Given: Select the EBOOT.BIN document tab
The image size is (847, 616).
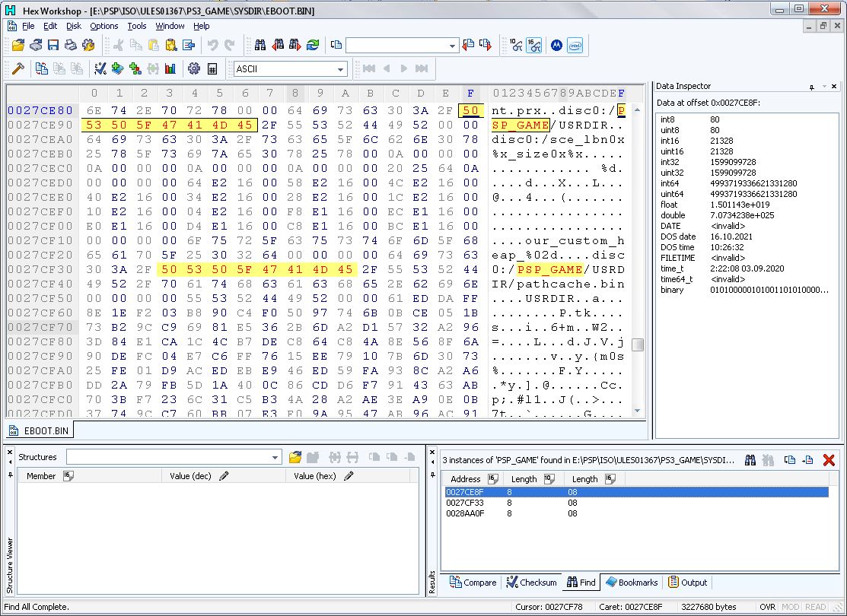Looking at the screenshot, I should [x=40, y=431].
